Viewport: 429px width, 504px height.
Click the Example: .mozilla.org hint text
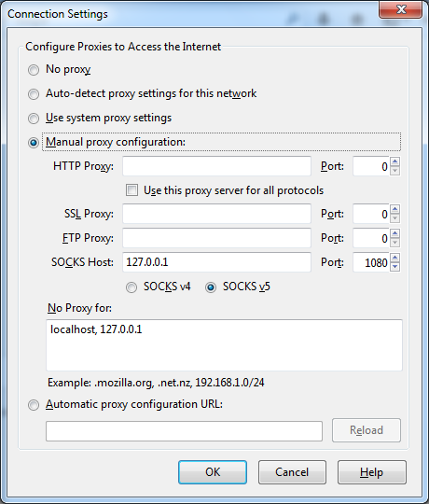tap(156, 383)
